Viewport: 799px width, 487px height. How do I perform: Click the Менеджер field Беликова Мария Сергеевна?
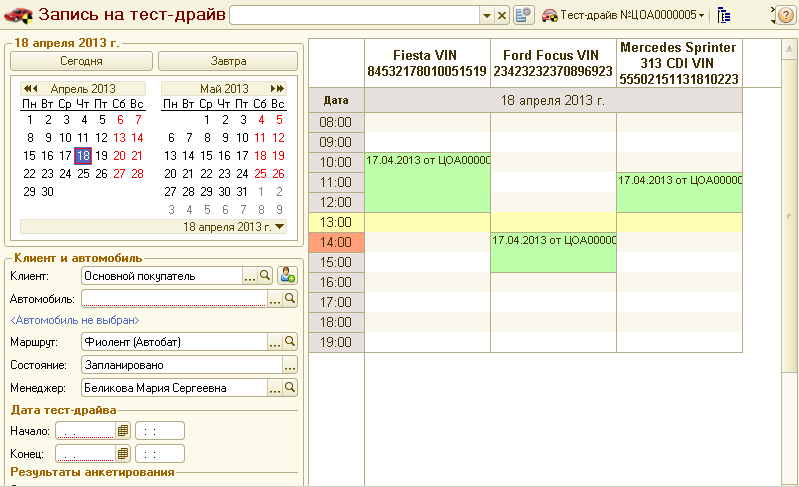(x=174, y=388)
